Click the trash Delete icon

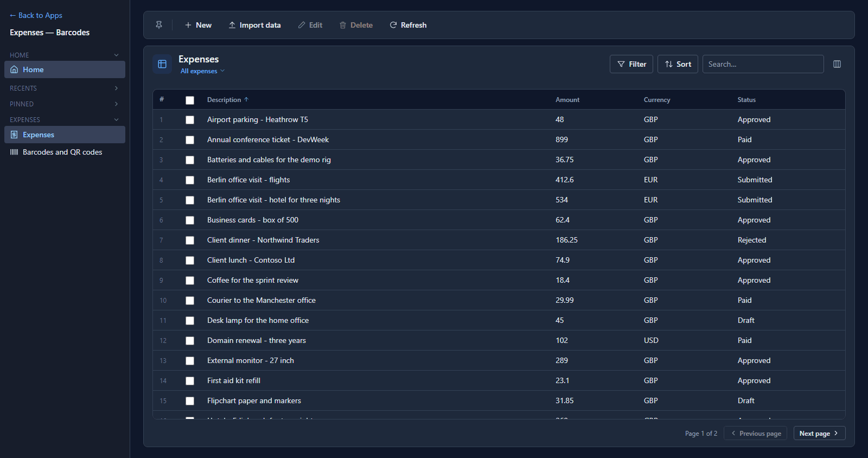(343, 25)
